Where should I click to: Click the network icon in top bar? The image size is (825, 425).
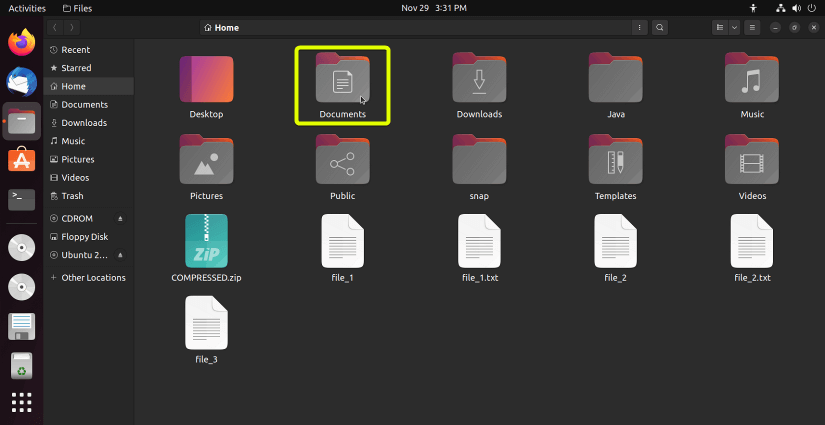point(781,8)
